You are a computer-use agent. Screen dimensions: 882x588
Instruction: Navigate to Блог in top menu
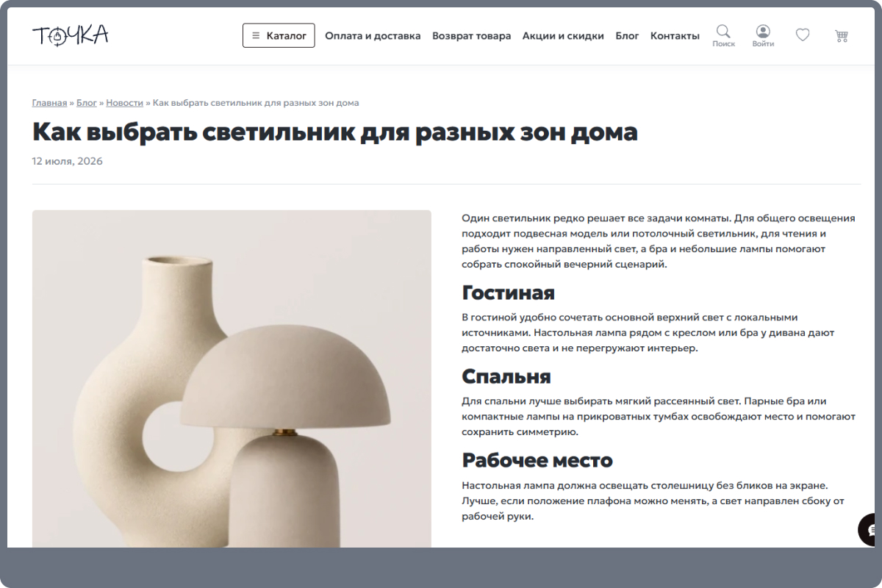point(627,35)
